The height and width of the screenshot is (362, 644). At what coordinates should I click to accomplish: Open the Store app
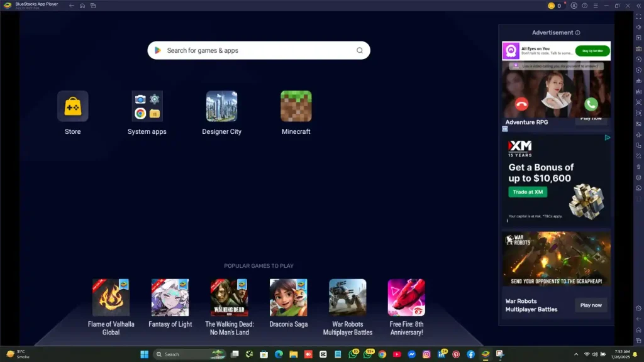[73, 106]
